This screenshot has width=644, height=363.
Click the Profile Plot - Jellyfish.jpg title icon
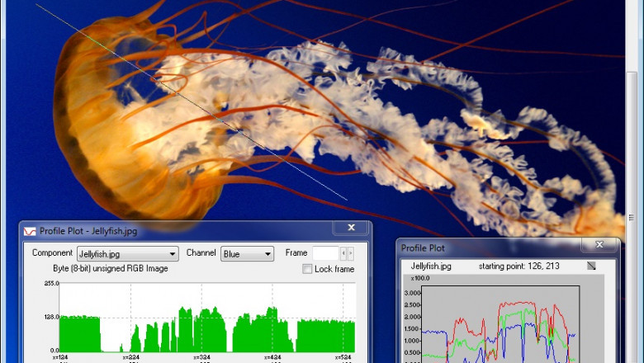tap(30, 231)
